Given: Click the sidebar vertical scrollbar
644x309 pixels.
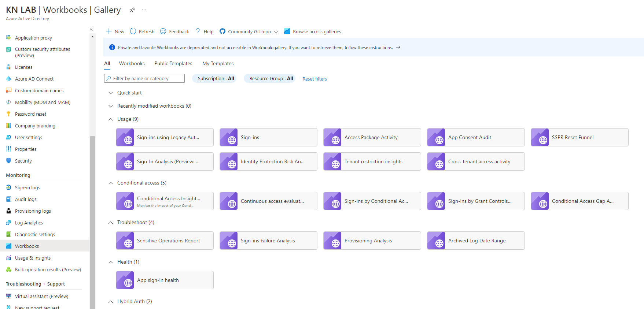Looking at the screenshot, I should (92, 220).
